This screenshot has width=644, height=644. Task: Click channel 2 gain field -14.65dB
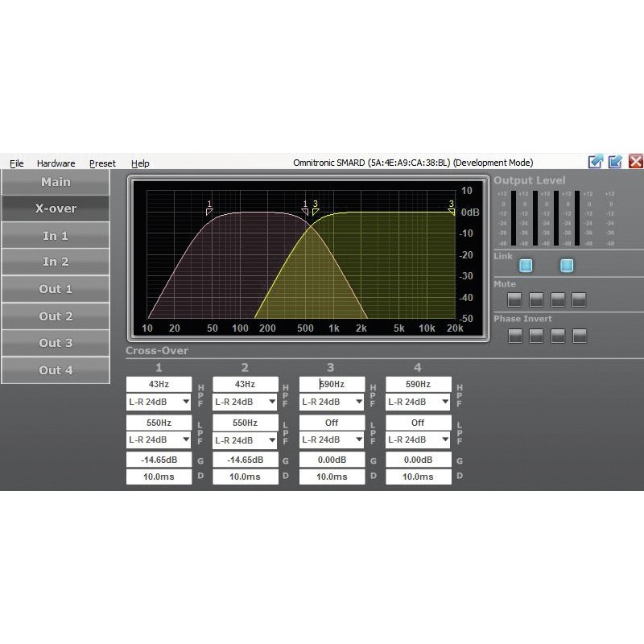pyautogui.click(x=246, y=460)
